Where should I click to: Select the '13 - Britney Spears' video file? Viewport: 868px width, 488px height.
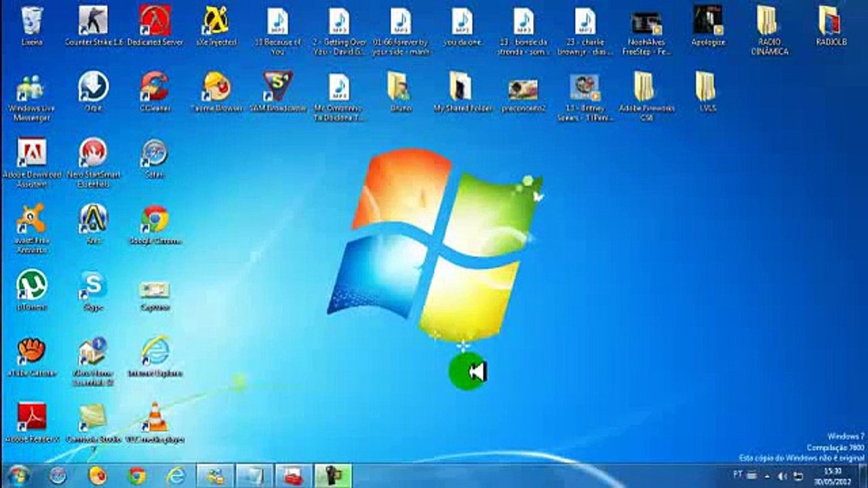[x=585, y=97]
